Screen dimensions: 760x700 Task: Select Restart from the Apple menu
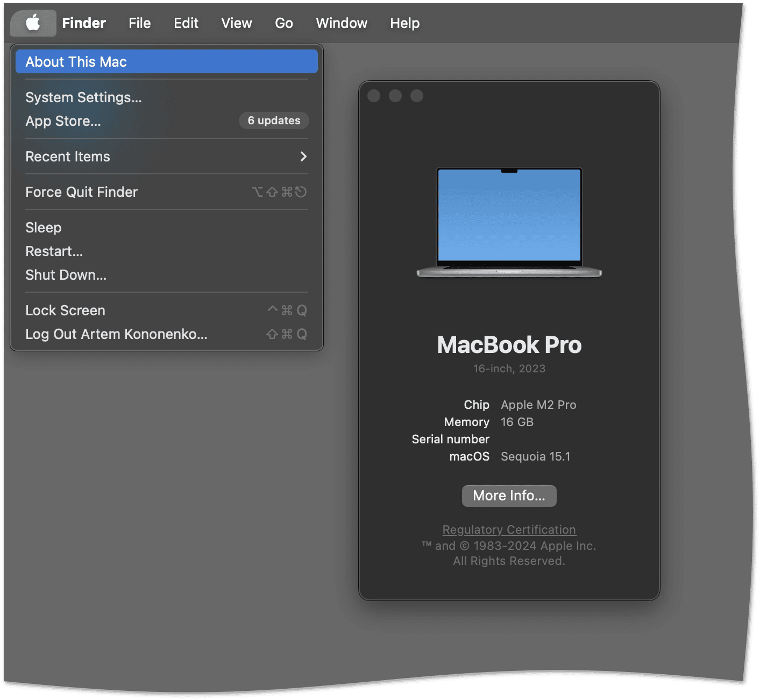coord(54,251)
